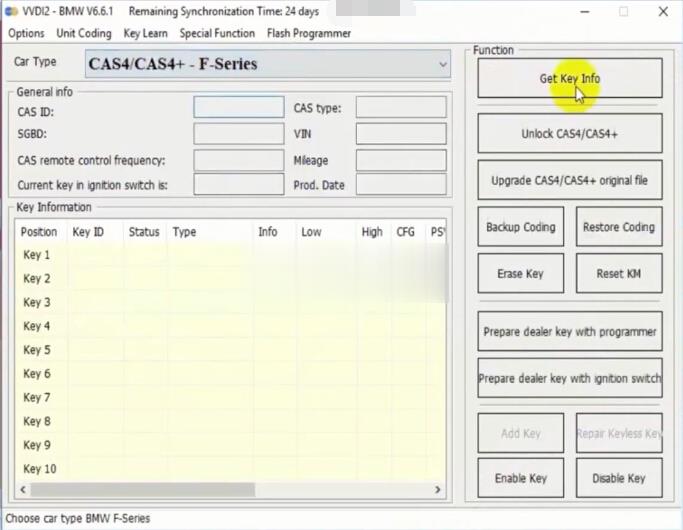The width and height of the screenshot is (683, 530).
Task: Close the VVDI2 window
Action: 663,12
